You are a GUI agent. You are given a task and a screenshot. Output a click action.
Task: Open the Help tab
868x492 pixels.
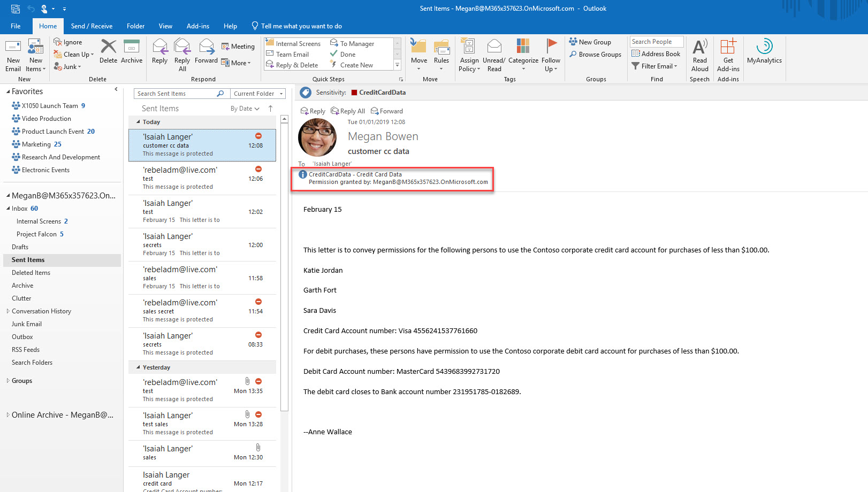coord(230,26)
